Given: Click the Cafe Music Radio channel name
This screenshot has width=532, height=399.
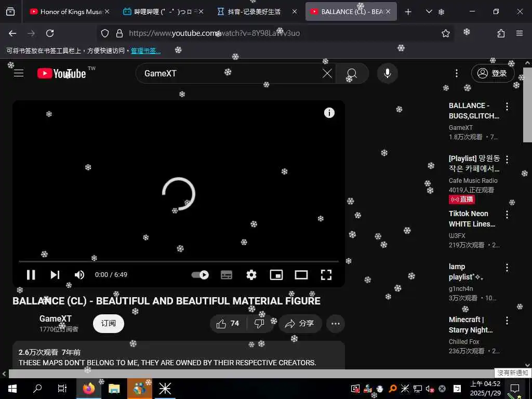Looking at the screenshot, I should 473,180.
